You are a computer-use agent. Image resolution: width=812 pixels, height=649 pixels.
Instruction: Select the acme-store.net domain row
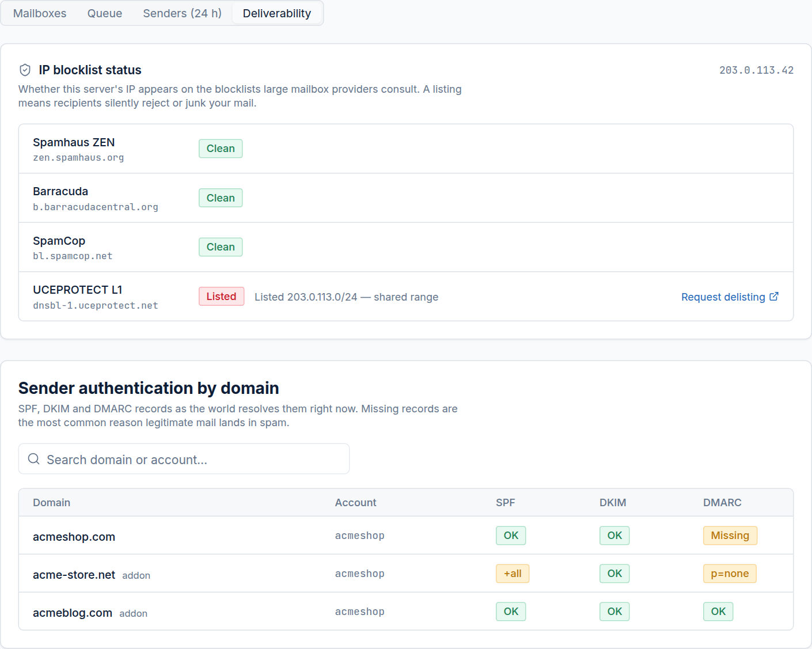click(x=406, y=574)
